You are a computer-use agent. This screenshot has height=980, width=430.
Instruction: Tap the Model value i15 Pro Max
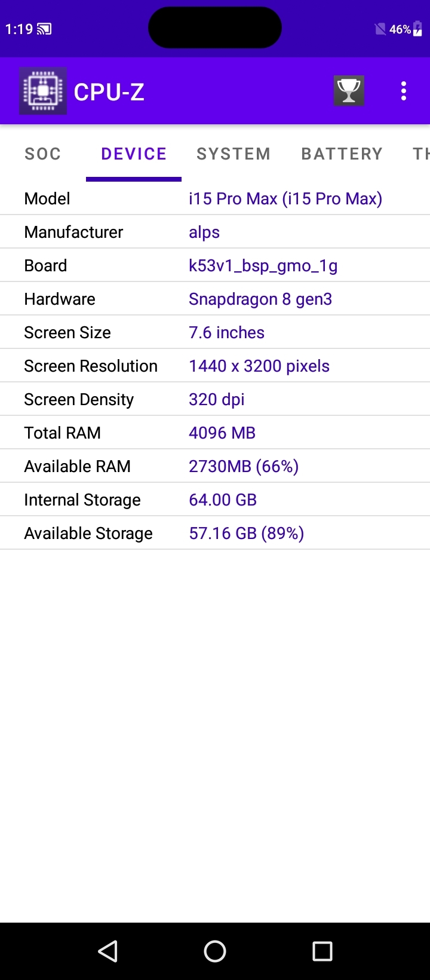point(285,198)
